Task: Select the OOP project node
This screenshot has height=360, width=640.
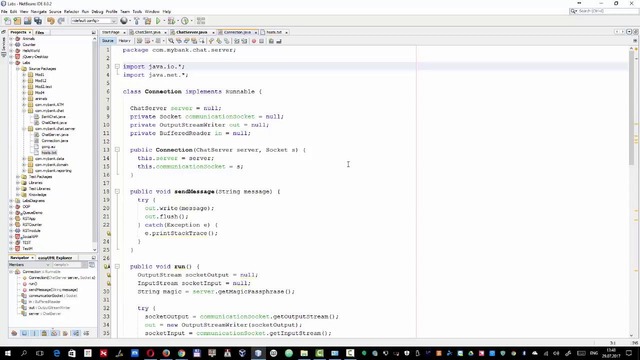Action: coord(26,207)
